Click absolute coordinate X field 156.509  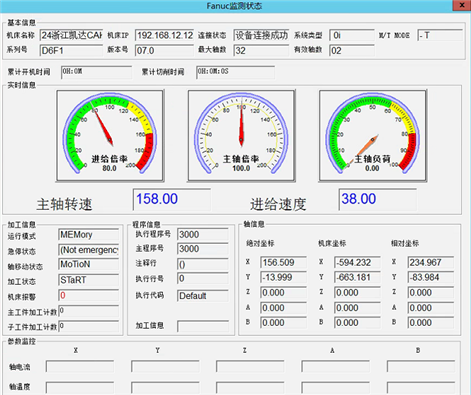[283, 262]
